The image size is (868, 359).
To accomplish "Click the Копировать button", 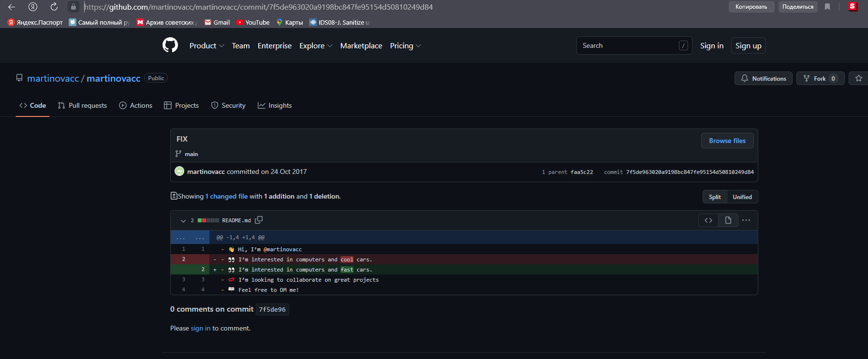I will tap(751, 7).
